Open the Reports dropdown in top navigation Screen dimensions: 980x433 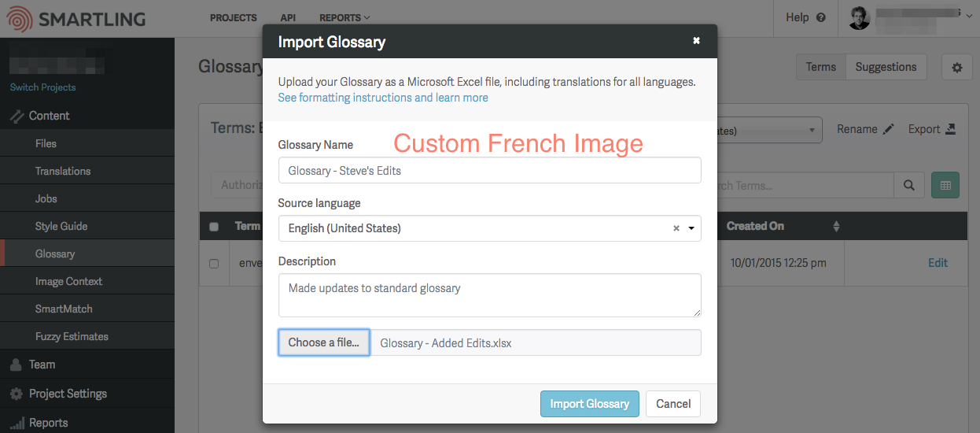point(344,17)
